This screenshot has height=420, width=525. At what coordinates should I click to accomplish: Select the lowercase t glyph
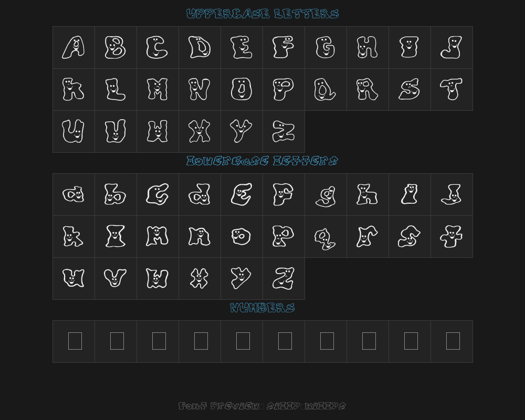pos(451,236)
